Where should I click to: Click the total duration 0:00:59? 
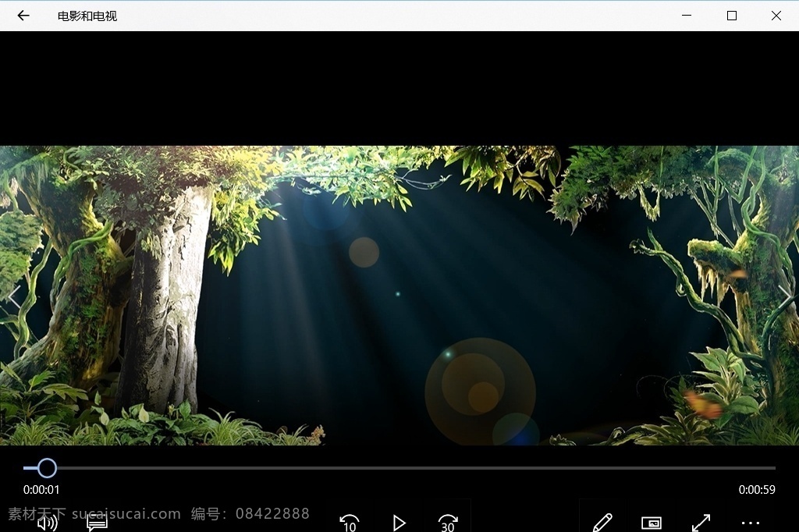(x=757, y=490)
